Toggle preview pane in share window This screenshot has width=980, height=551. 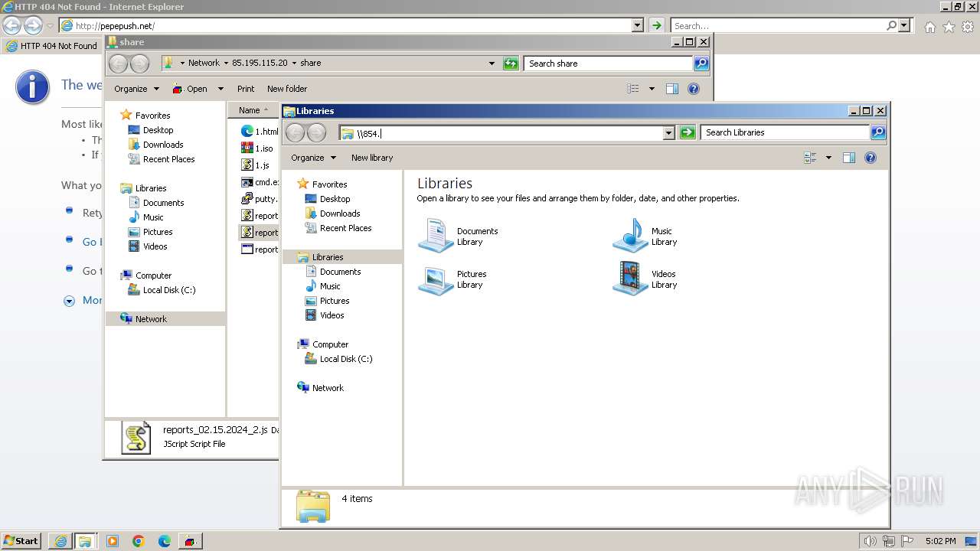(x=672, y=89)
